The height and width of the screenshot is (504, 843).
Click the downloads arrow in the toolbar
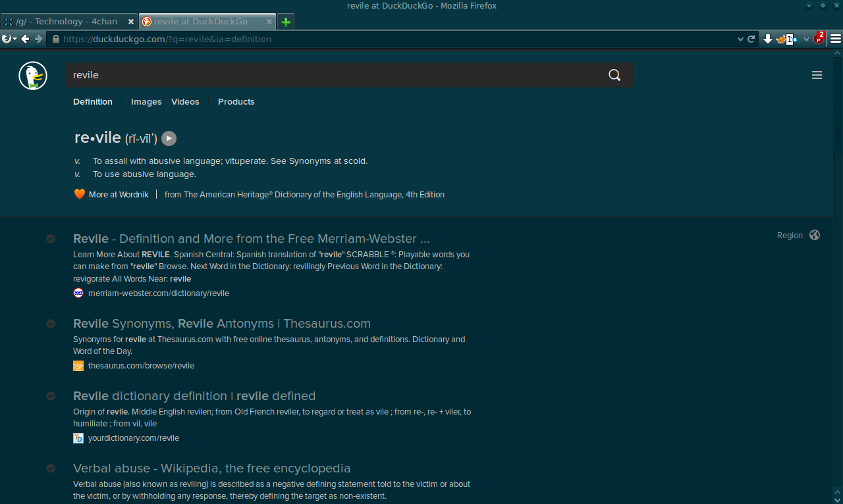click(x=767, y=39)
